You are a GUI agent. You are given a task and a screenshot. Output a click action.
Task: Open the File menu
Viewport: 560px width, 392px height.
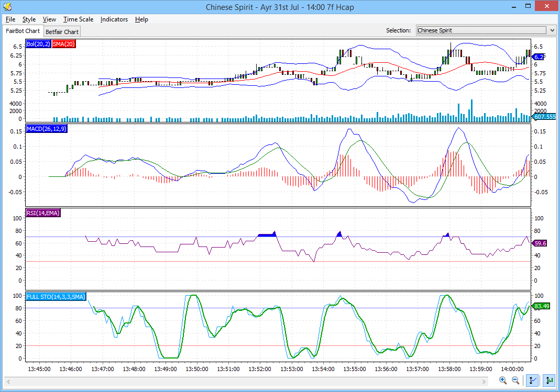pos(10,19)
